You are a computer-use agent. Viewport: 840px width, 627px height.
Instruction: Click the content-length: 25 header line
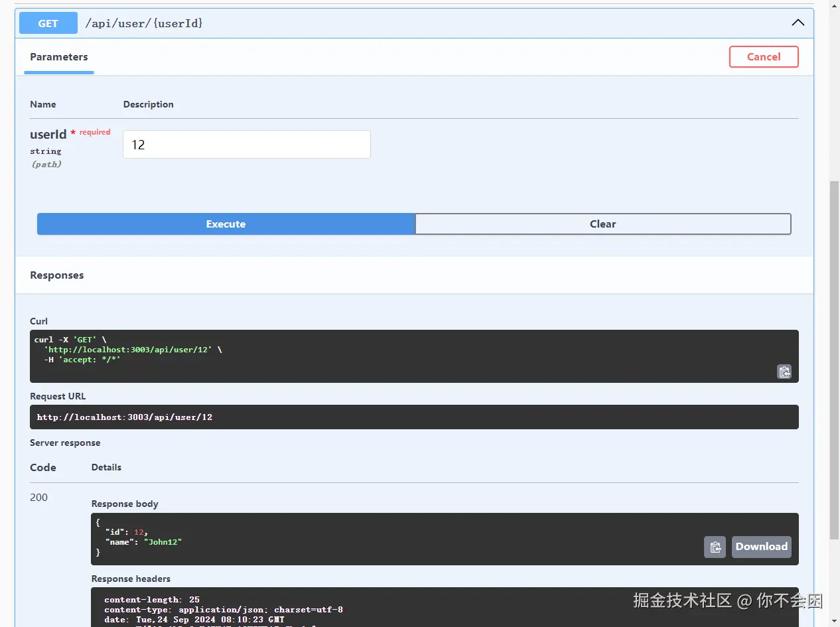pos(152,600)
